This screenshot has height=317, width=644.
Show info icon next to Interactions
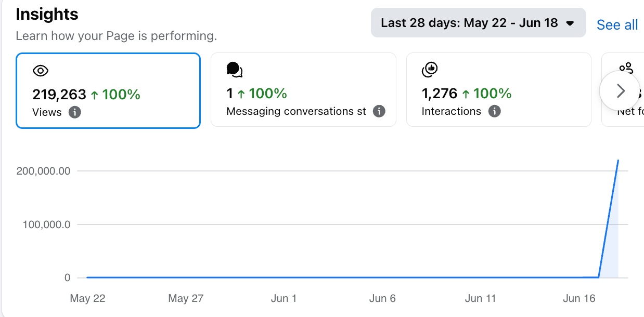click(x=495, y=111)
